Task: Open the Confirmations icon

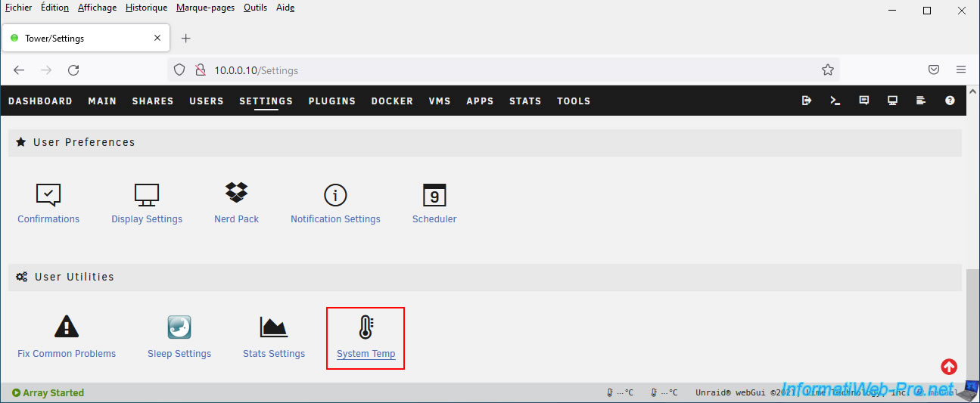Action: [x=48, y=194]
